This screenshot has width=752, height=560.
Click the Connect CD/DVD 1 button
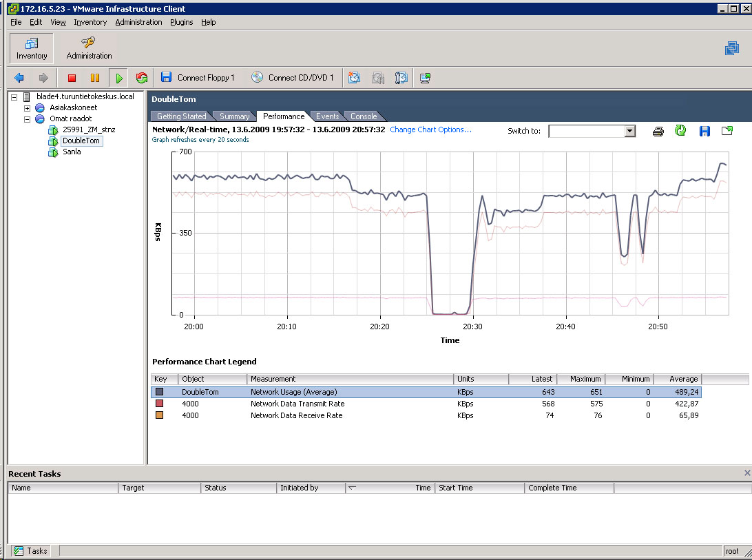(x=293, y=78)
